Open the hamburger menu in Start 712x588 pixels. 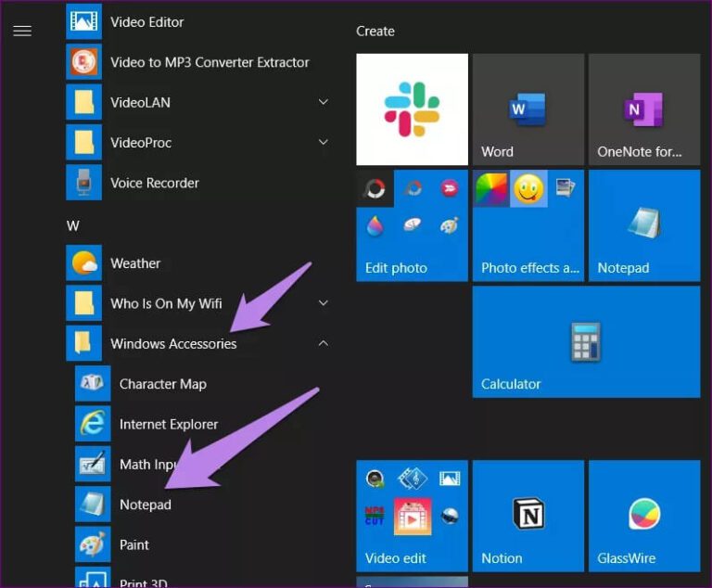pyautogui.click(x=22, y=31)
